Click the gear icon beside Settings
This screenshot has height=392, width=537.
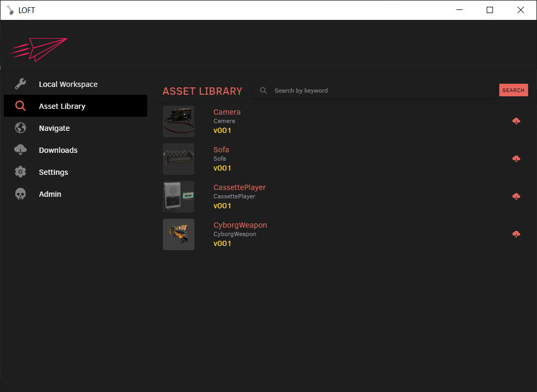coord(20,172)
